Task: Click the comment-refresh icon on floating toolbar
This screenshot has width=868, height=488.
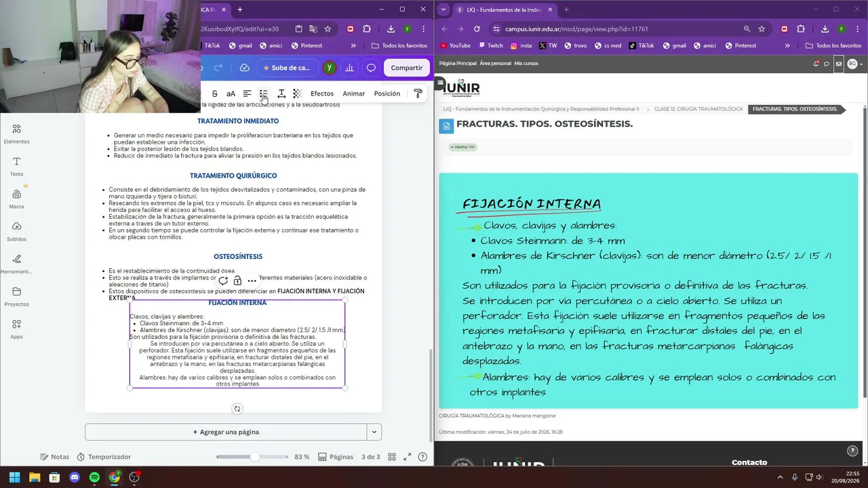Action: 223,281
